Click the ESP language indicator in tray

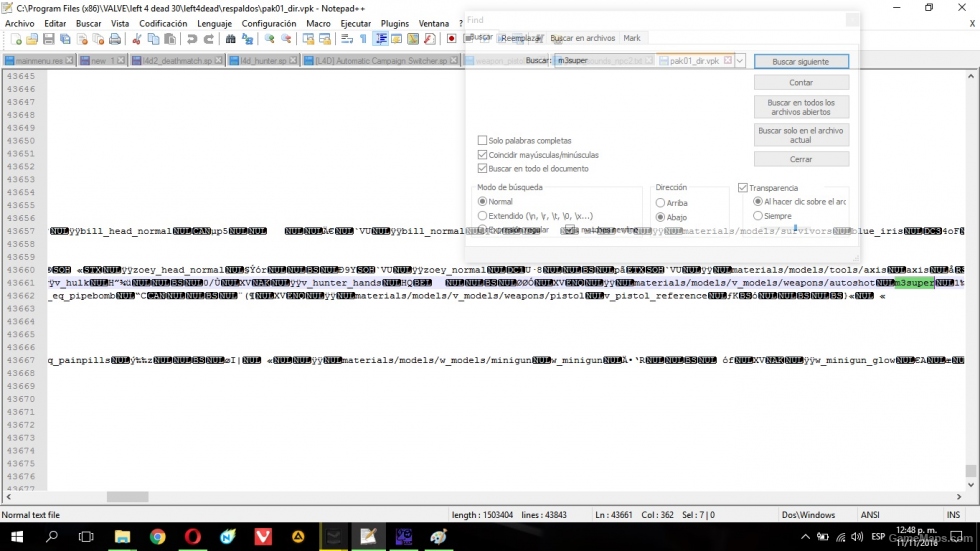tap(878, 537)
